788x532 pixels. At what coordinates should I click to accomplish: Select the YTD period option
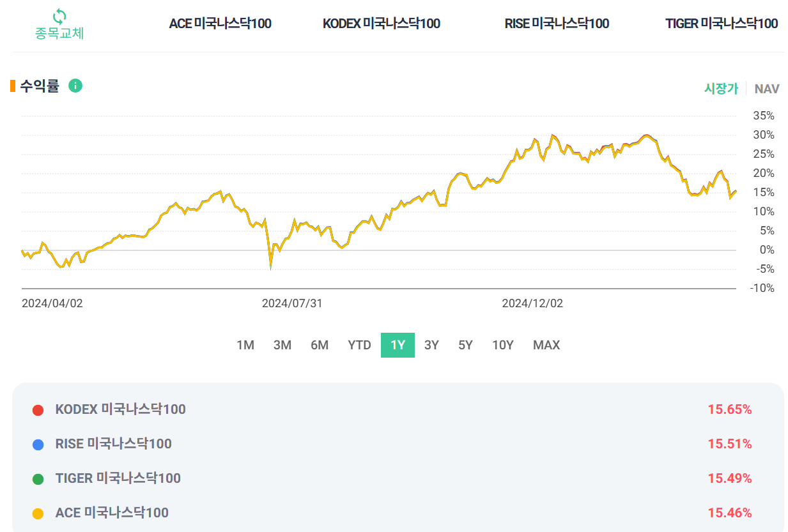(x=360, y=345)
